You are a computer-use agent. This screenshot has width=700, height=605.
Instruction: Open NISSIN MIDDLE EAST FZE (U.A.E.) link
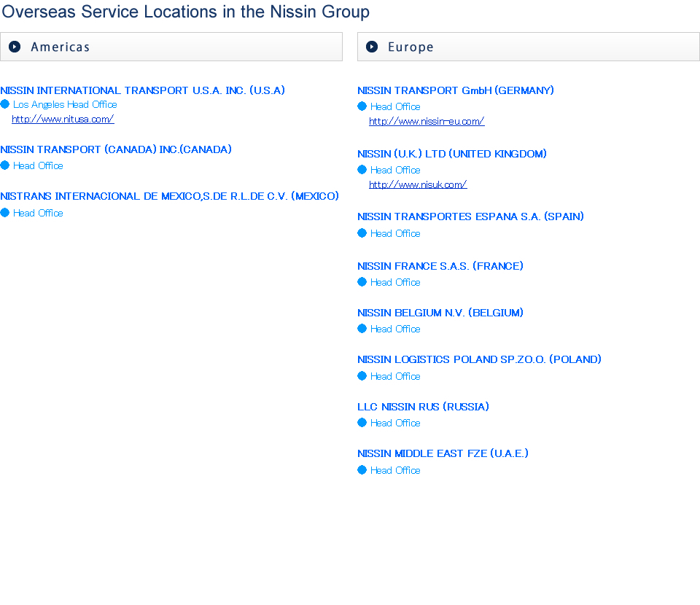[x=443, y=453]
